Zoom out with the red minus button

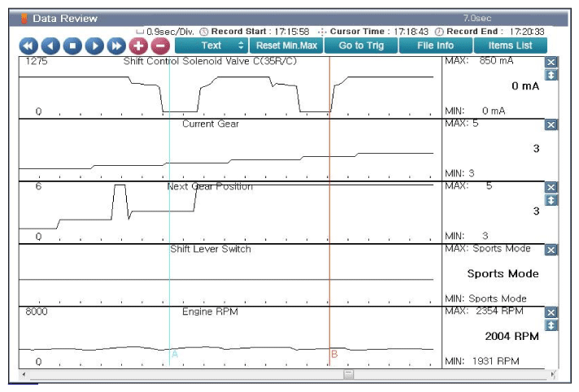coord(160,46)
